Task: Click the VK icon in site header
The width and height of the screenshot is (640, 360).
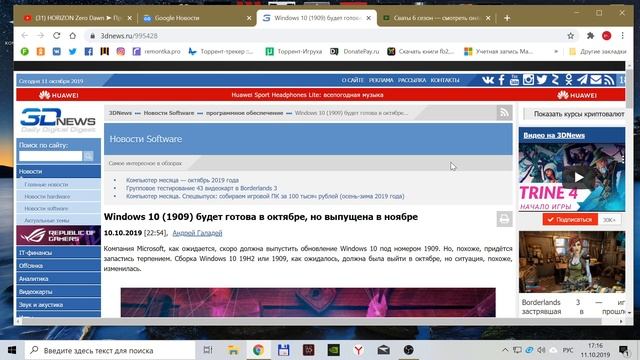Action: pos(488,80)
